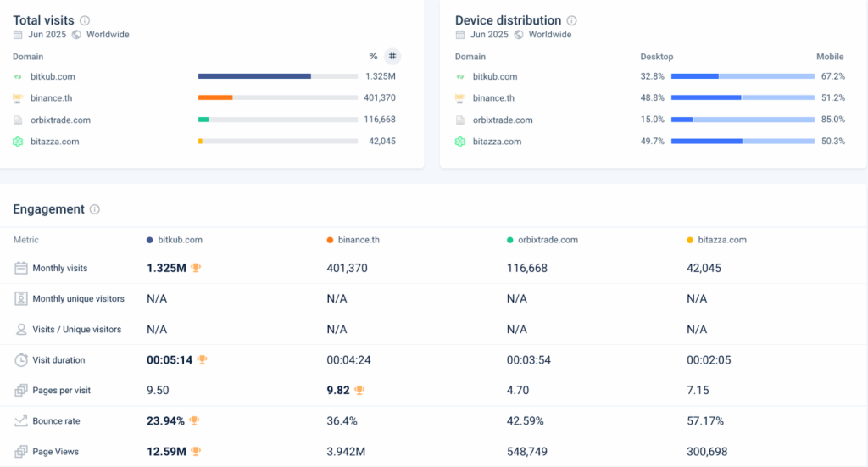868x467 pixels.
Task: Click the calendar icon beside Jun 2025 in Total visits
Action: click(18, 35)
